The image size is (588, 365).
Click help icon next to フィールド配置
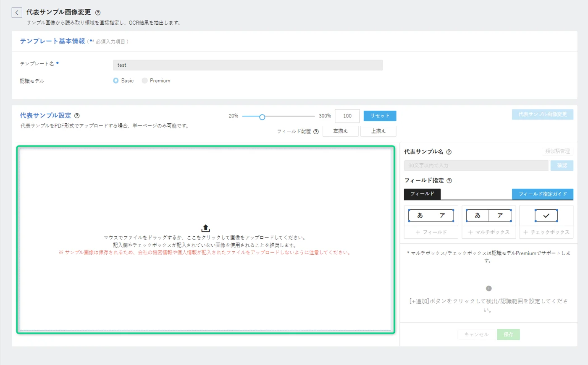point(316,132)
